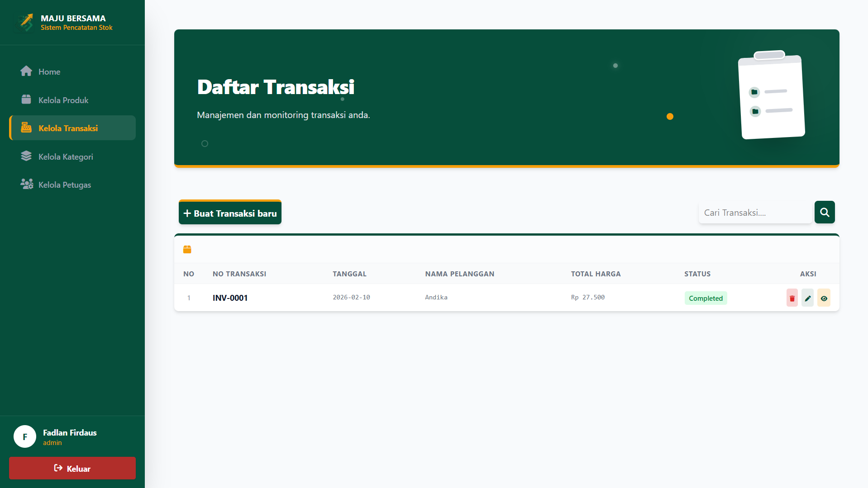Click the INV-0001 transaction number
868x488 pixels.
click(230, 298)
